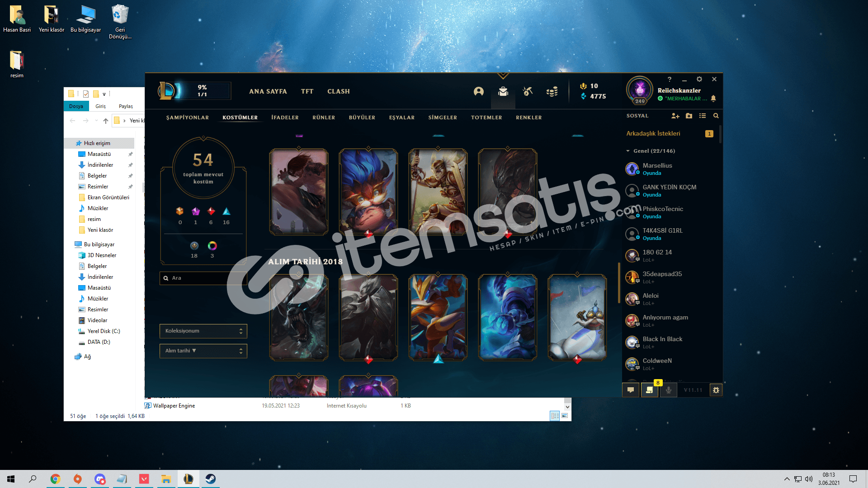The image size is (868, 488).
Task: Select the blue-haired Heimerdinger skin card
Action: coord(368,192)
